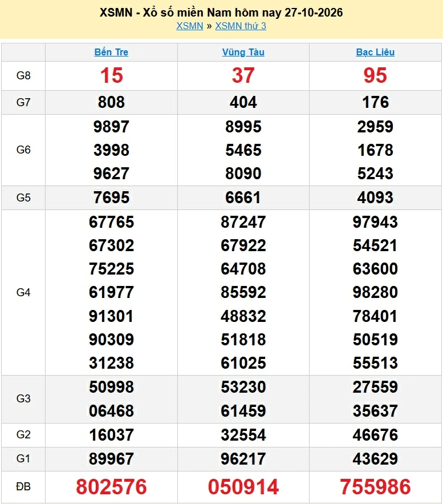The height and width of the screenshot is (504, 443).
Task: Select Vũng Tàu G2 number 32554
Action: click(243, 435)
